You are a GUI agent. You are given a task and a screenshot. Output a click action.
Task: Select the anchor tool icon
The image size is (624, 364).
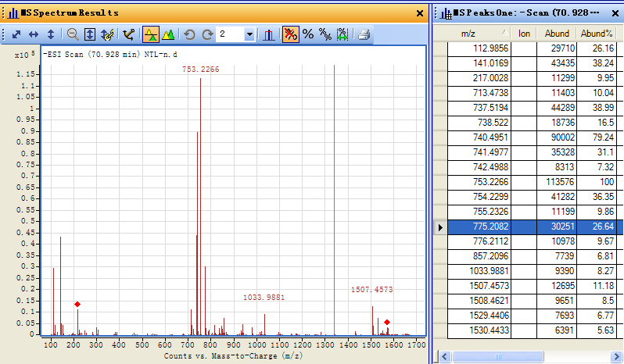(x=128, y=34)
